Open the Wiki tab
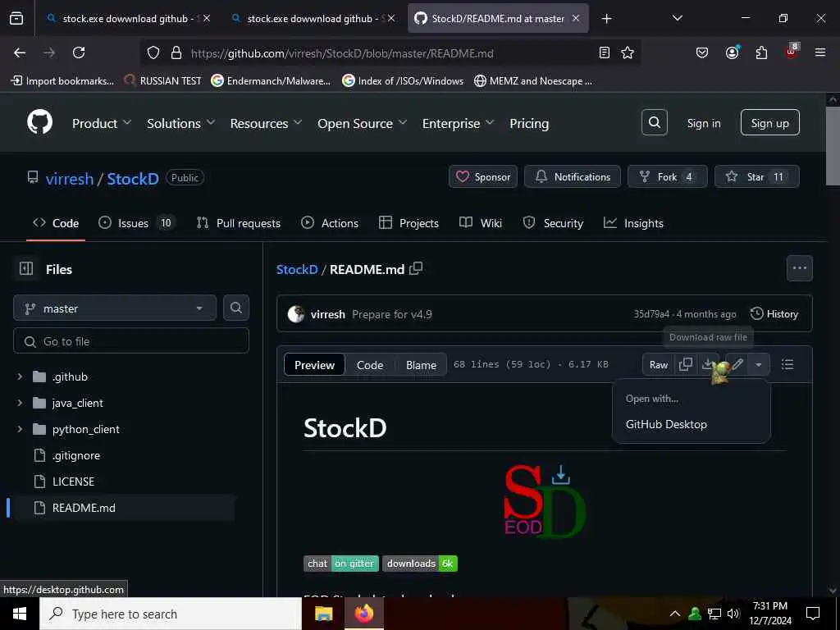The image size is (840, 630). click(481, 223)
